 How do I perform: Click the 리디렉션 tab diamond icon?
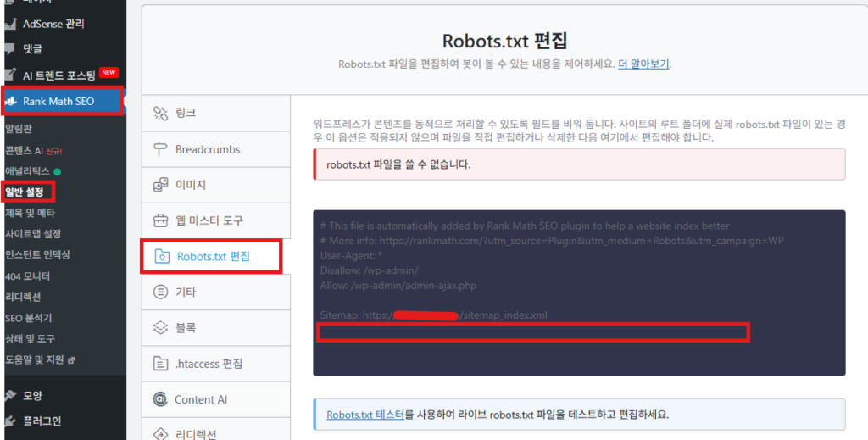(x=160, y=434)
